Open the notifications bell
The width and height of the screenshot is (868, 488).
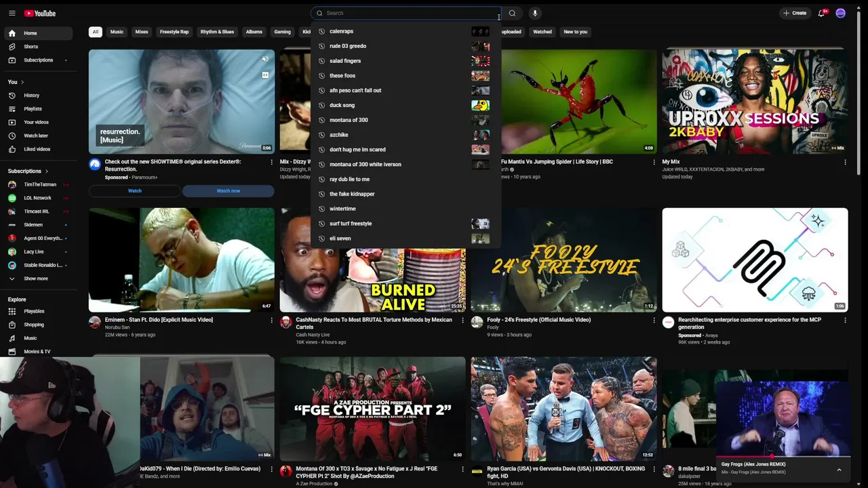click(821, 13)
